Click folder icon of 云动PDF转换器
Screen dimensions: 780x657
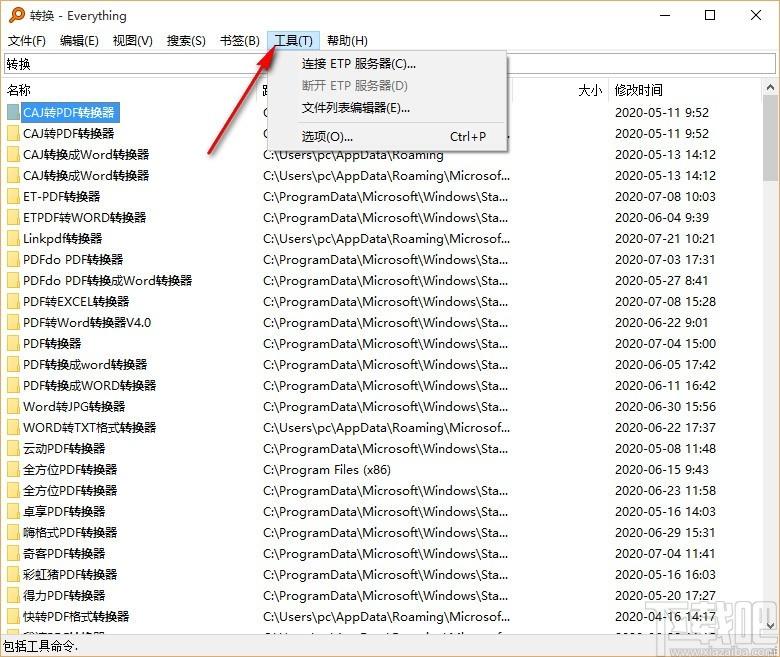point(13,449)
